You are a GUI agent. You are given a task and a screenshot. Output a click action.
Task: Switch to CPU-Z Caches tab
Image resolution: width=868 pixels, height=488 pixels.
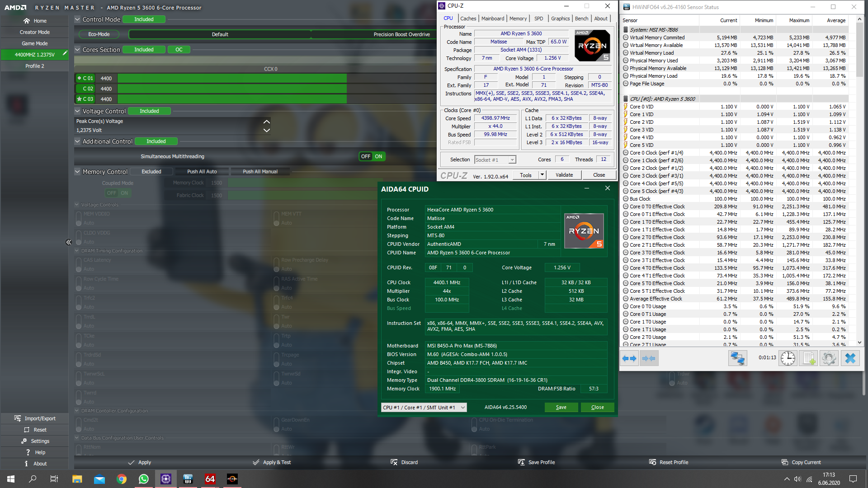468,19
